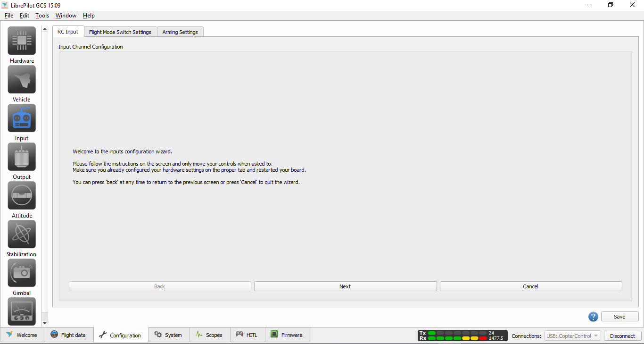Viewport: 644px width, 344px height.
Task: Switch to the Welcome workspace tab
Action: click(x=22, y=335)
